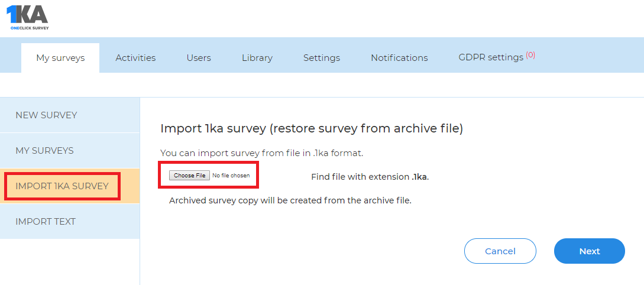Click the Cancel button
Screen dimensions: 644x285
tap(500, 251)
